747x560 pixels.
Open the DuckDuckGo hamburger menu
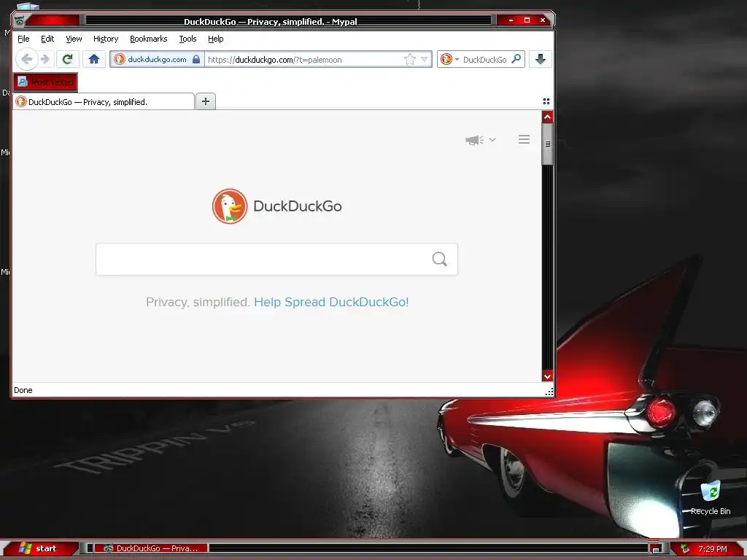(x=524, y=139)
